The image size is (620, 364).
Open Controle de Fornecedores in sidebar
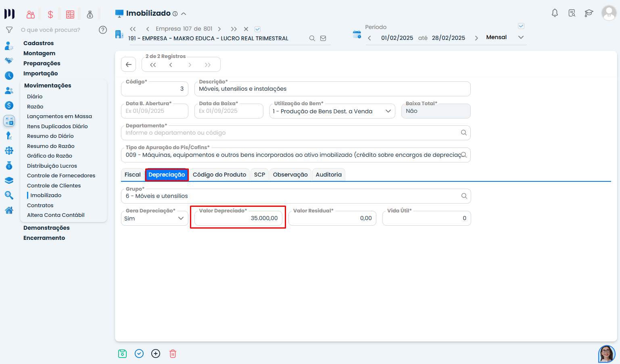pos(61,175)
